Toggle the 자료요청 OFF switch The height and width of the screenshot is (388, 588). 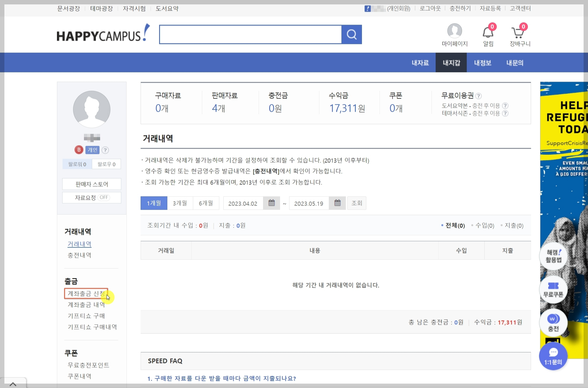click(x=104, y=197)
